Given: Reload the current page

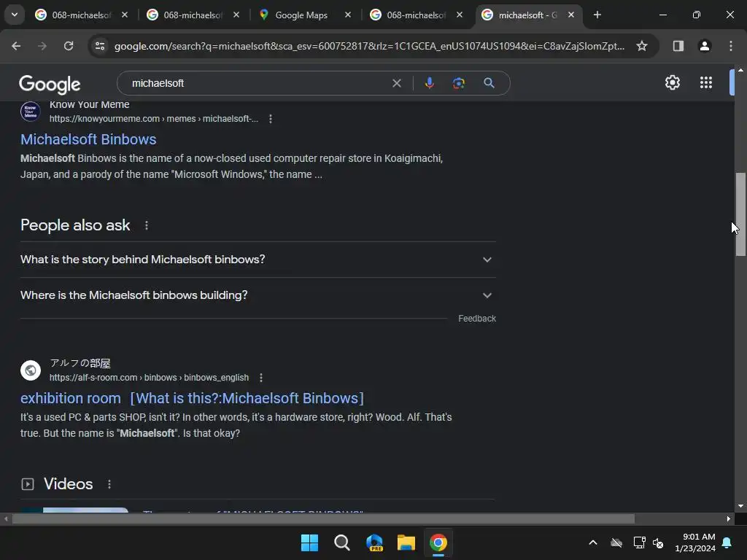Looking at the screenshot, I should [69, 46].
